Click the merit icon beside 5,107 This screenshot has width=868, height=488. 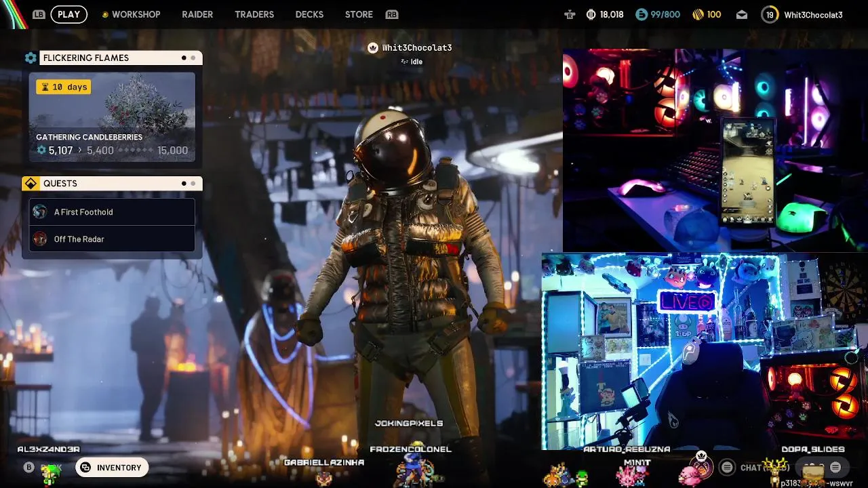[x=41, y=150]
